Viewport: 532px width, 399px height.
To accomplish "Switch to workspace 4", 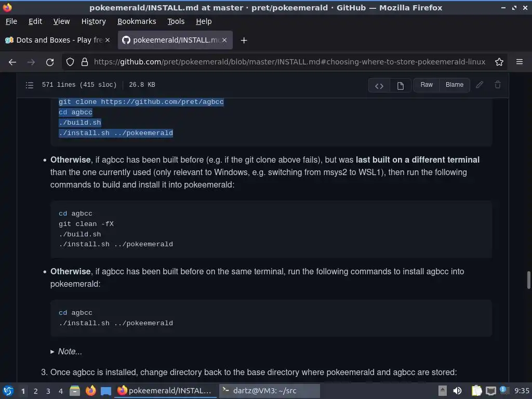I will click(61, 391).
